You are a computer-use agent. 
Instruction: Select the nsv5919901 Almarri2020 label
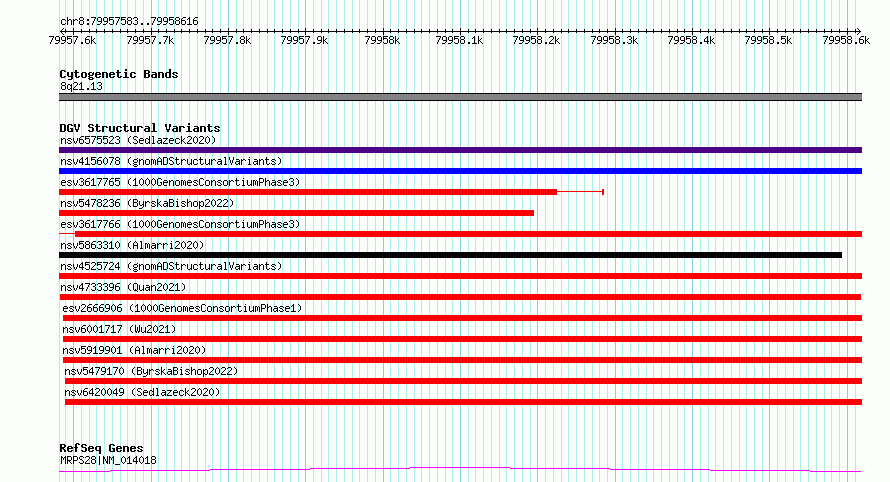(x=135, y=350)
